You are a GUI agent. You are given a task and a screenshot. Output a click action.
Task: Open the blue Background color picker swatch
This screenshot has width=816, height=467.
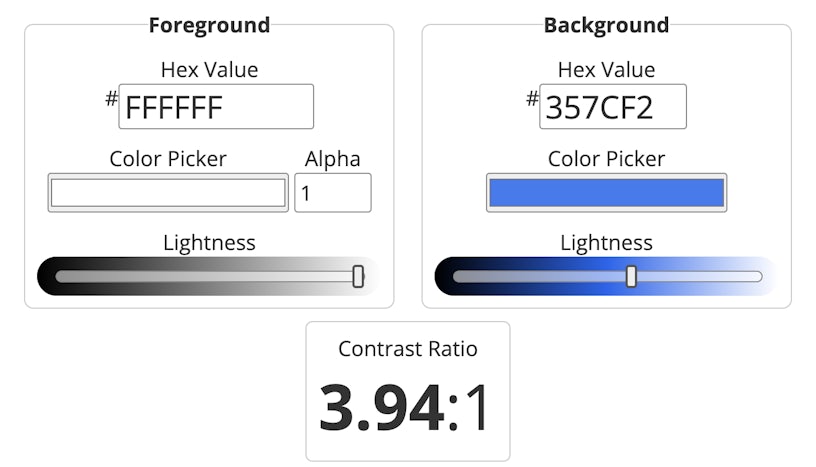point(606,193)
